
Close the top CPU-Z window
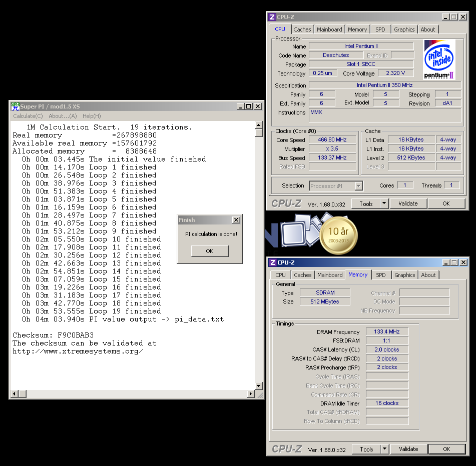463,17
